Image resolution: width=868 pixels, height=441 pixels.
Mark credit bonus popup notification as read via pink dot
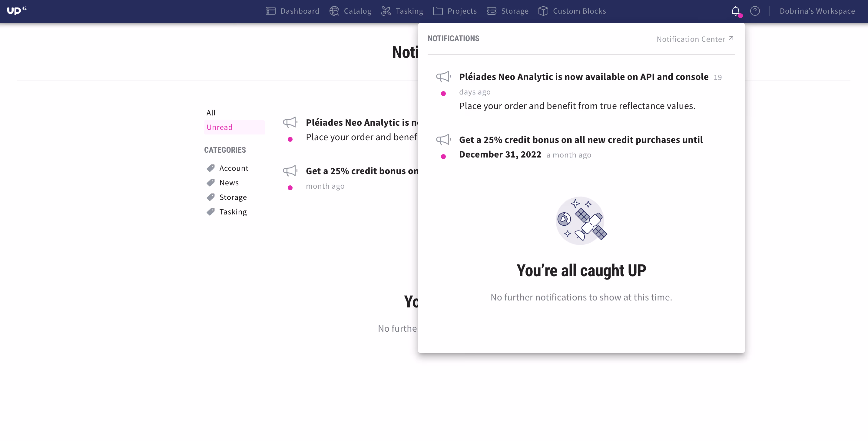pos(443,156)
